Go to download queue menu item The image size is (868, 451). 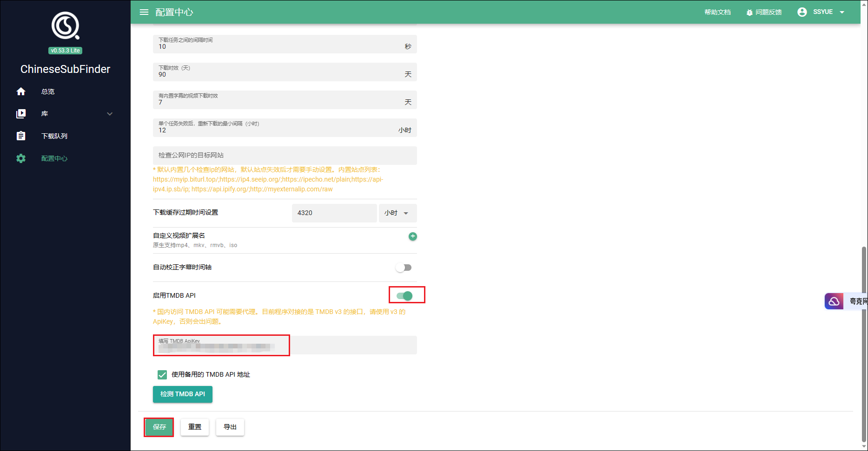tap(54, 136)
